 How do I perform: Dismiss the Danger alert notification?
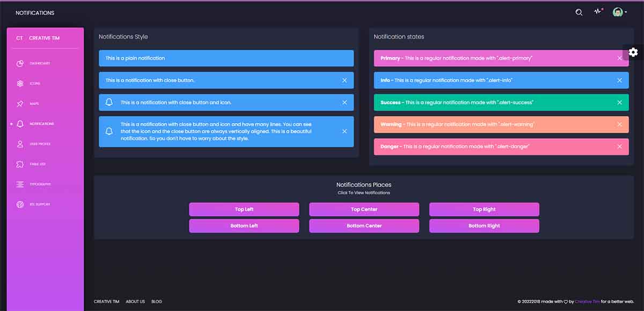tap(620, 146)
